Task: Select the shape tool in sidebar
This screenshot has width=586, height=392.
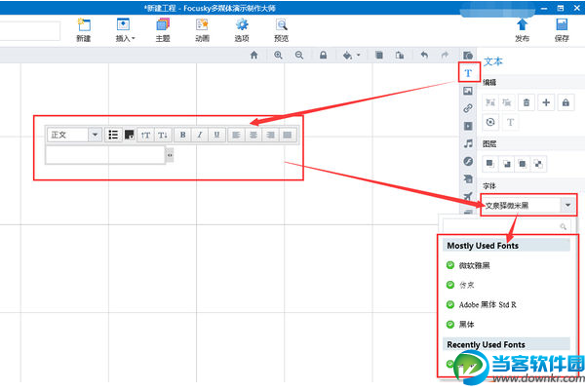Action: pyautogui.click(x=468, y=56)
